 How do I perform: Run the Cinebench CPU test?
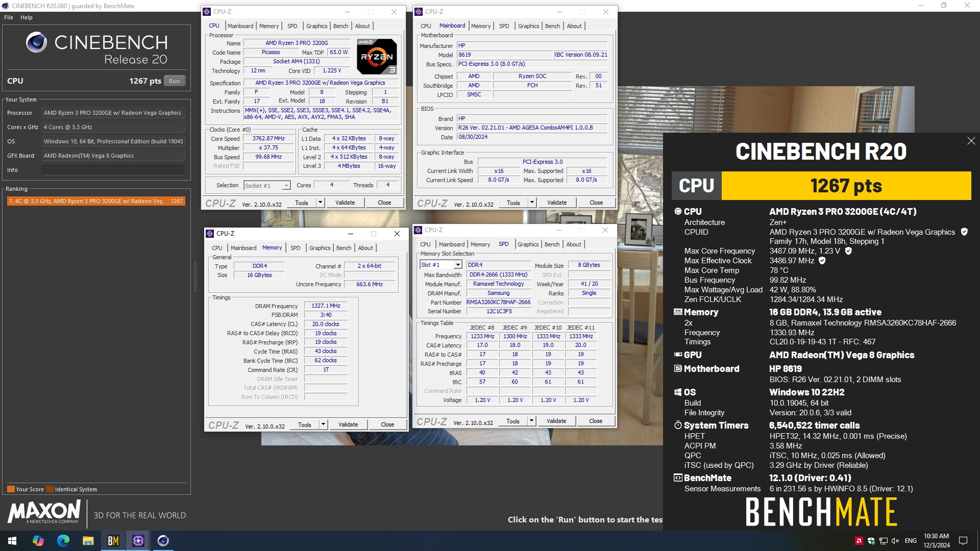pyautogui.click(x=175, y=81)
